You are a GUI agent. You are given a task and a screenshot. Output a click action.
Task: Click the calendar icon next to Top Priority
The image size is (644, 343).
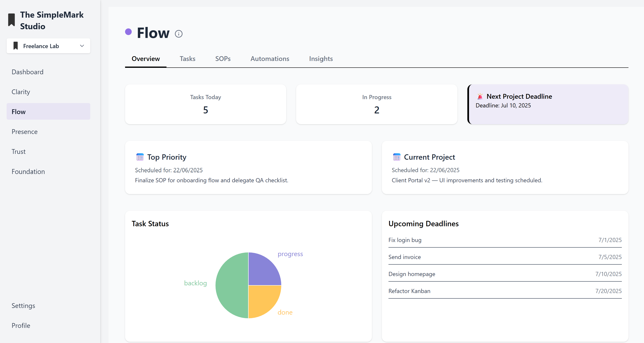click(x=140, y=157)
